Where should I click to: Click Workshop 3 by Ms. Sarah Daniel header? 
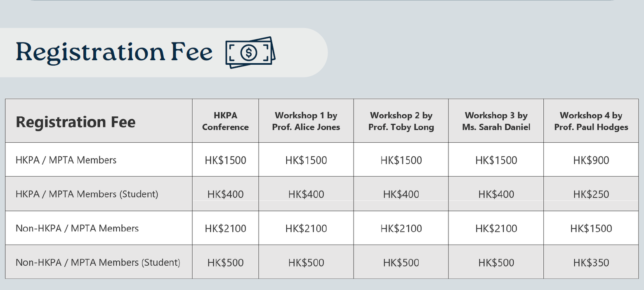496,121
